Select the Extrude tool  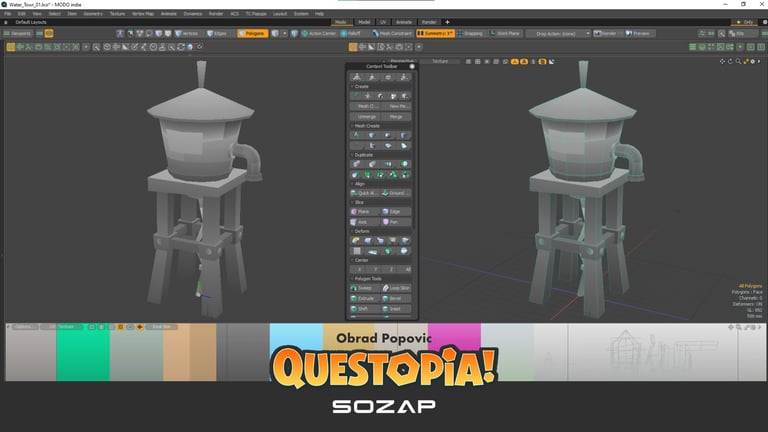coord(365,298)
